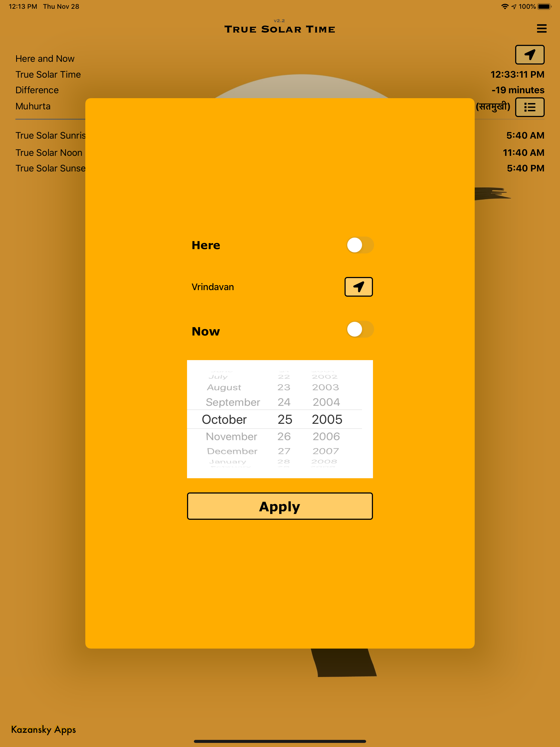Tap the 5:40 PM sunset value
The image size is (560, 747).
(x=526, y=168)
